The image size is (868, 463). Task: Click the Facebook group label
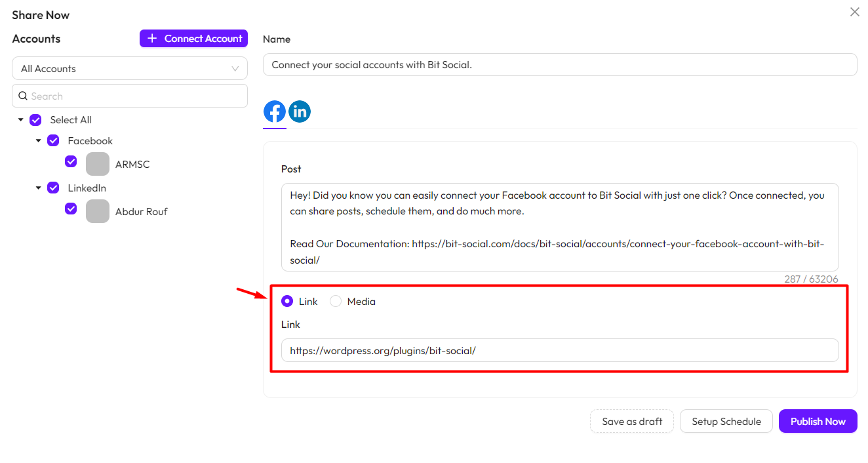point(90,141)
